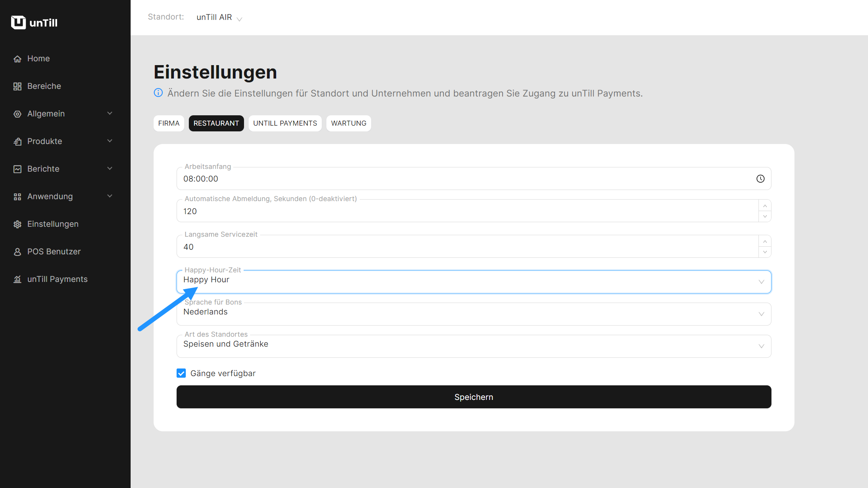The image size is (868, 488).
Task: Open the Happy-Hour-Zeit dropdown
Action: tap(473, 282)
